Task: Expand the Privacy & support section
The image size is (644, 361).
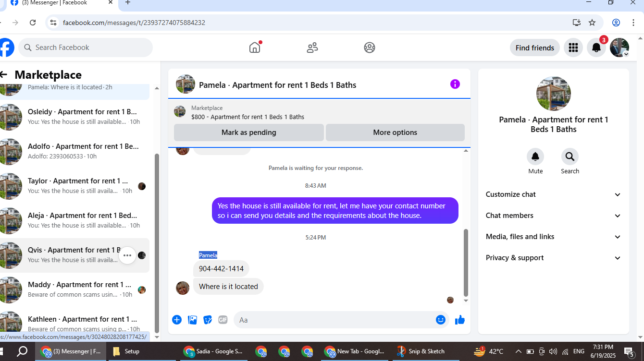Action: 554,258
